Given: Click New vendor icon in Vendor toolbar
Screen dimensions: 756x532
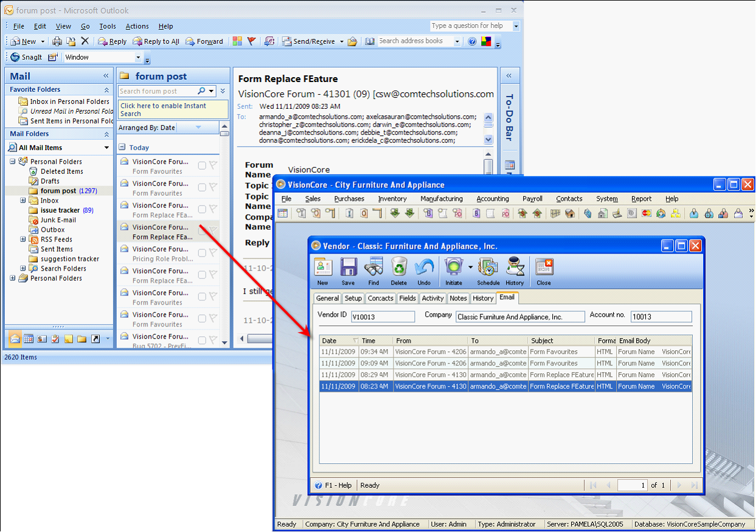Looking at the screenshot, I should click(323, 268).
